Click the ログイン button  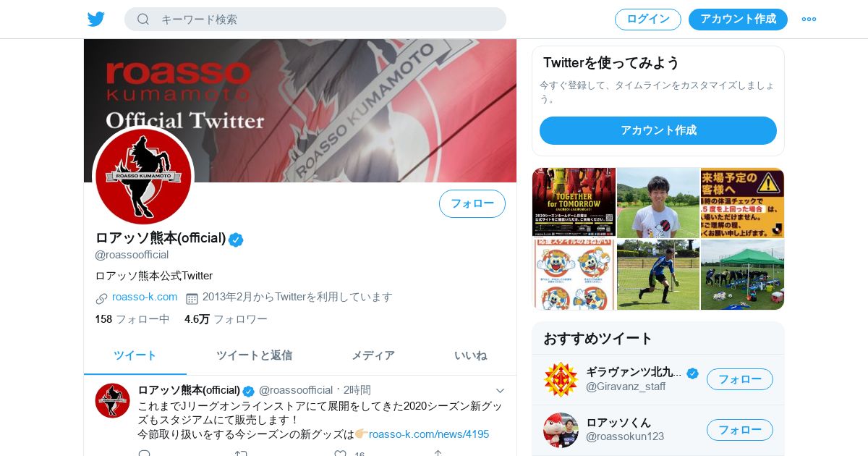[x=648, y=20]
